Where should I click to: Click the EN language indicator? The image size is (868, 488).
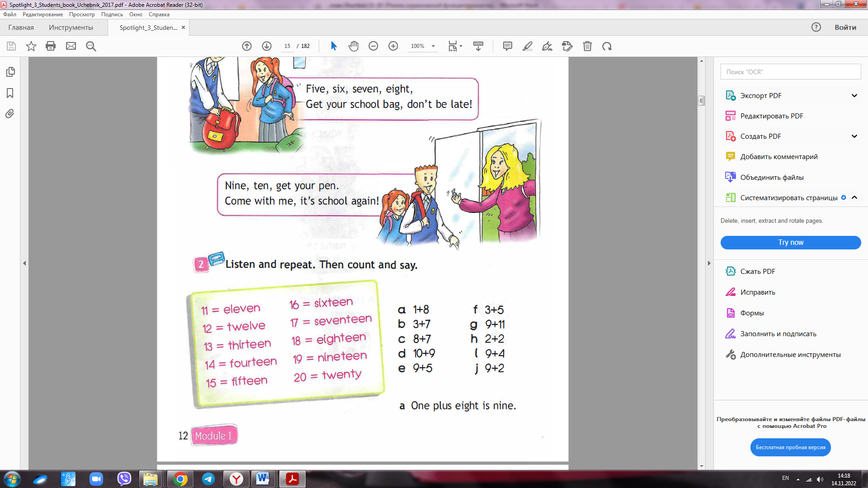[786, 478]
